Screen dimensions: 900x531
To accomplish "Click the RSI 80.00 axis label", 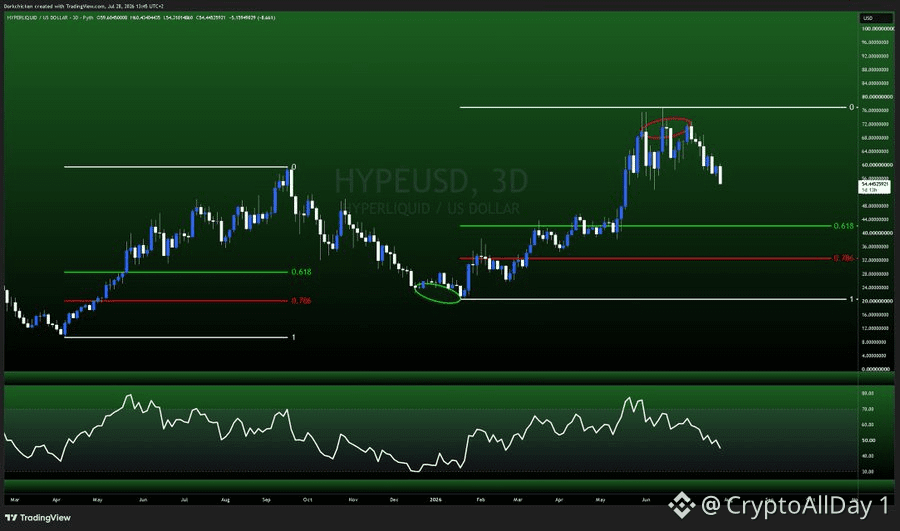I will click(868, 394).
